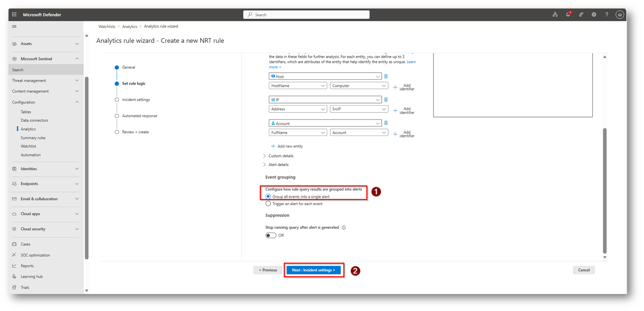Open the HostName identifier dropdown
This screenshot has width=644, height=311.
(x=298, y=86)
